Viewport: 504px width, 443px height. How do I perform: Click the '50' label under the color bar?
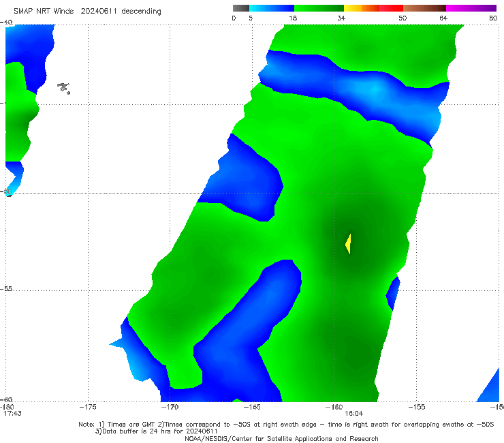[403, 18]
